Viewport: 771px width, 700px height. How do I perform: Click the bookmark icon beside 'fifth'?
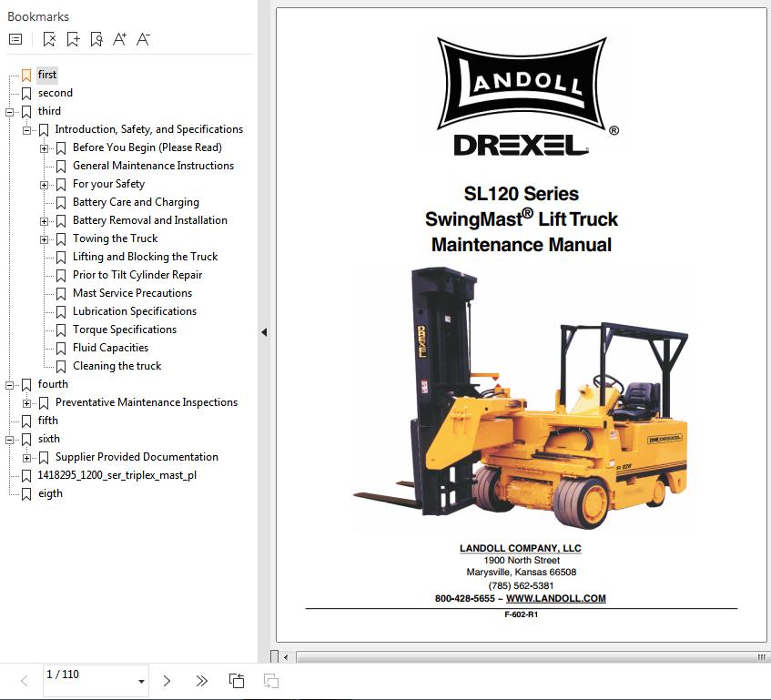click(26, 421)
